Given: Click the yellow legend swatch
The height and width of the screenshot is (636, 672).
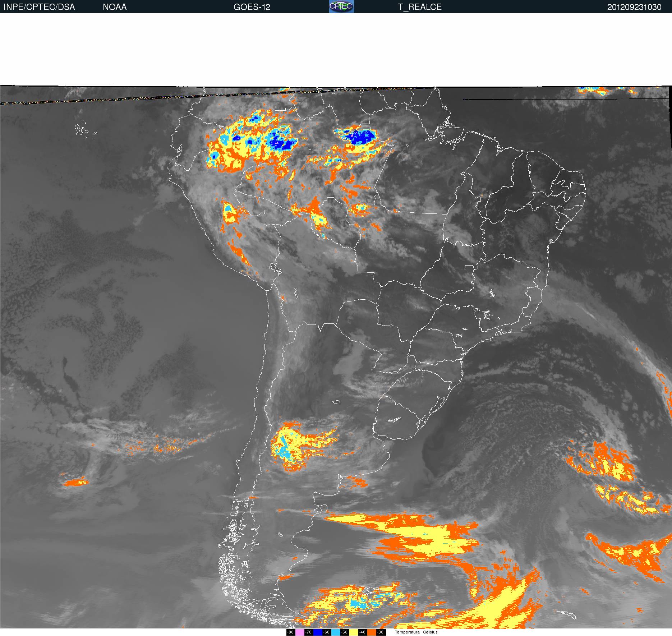Looking at the screenshot, I should [354, 632].
